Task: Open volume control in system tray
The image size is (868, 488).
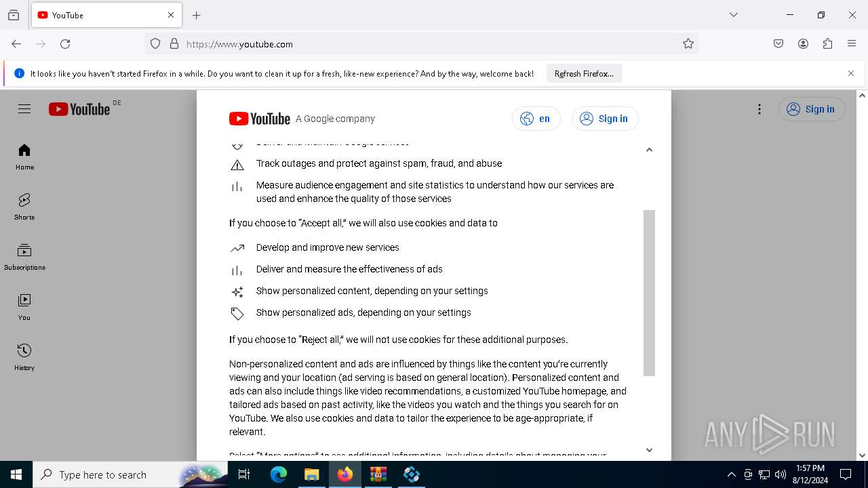Action: [x=781, y=474]
